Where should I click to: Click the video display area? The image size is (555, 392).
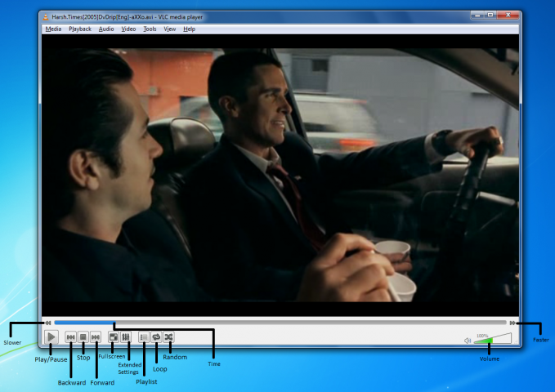pos(280,175)
